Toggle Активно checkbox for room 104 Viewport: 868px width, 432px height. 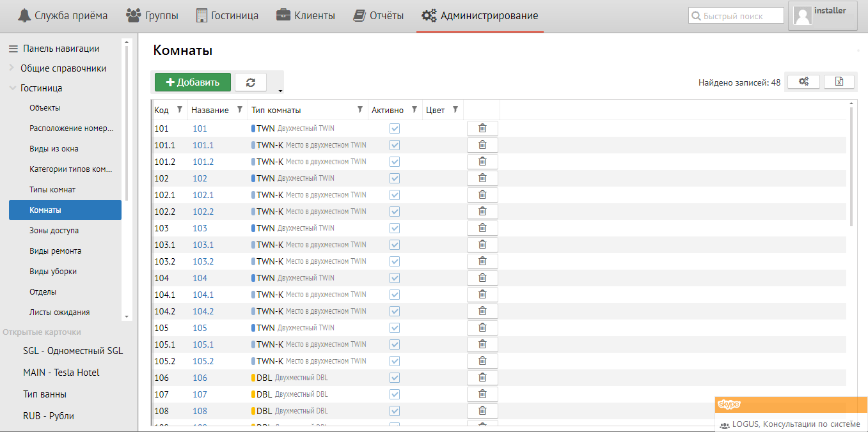coord(395,278)
